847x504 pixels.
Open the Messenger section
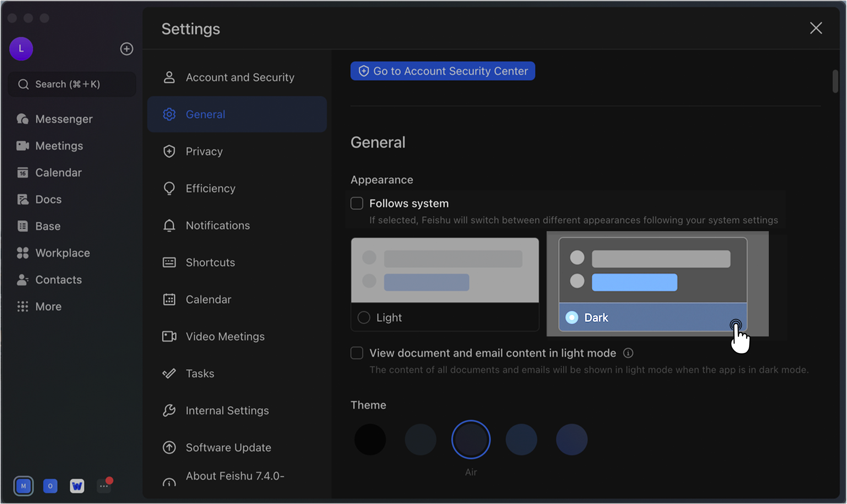point(64,119)
